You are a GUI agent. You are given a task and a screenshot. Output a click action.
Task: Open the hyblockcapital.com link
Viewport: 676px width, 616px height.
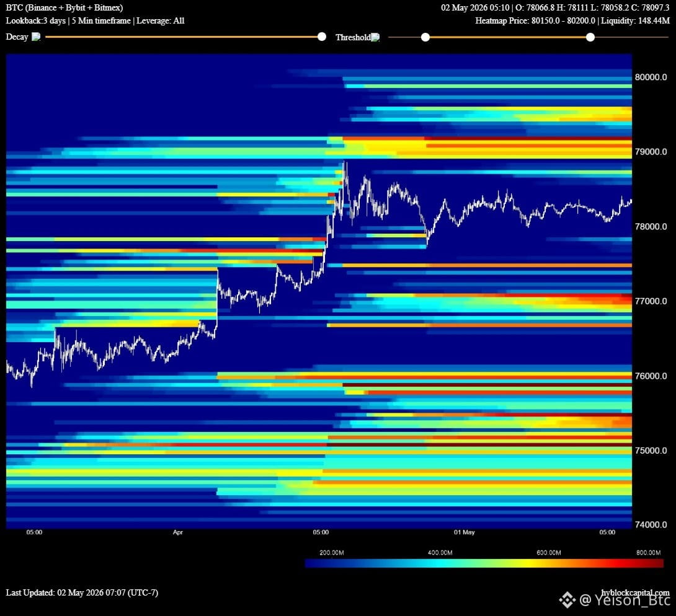pyautogui.click(x=636, y=592)
